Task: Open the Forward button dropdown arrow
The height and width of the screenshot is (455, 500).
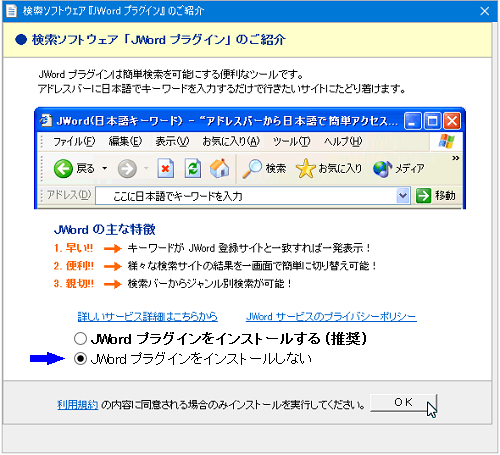Action: pyautogui.click(x=146, y=168)
